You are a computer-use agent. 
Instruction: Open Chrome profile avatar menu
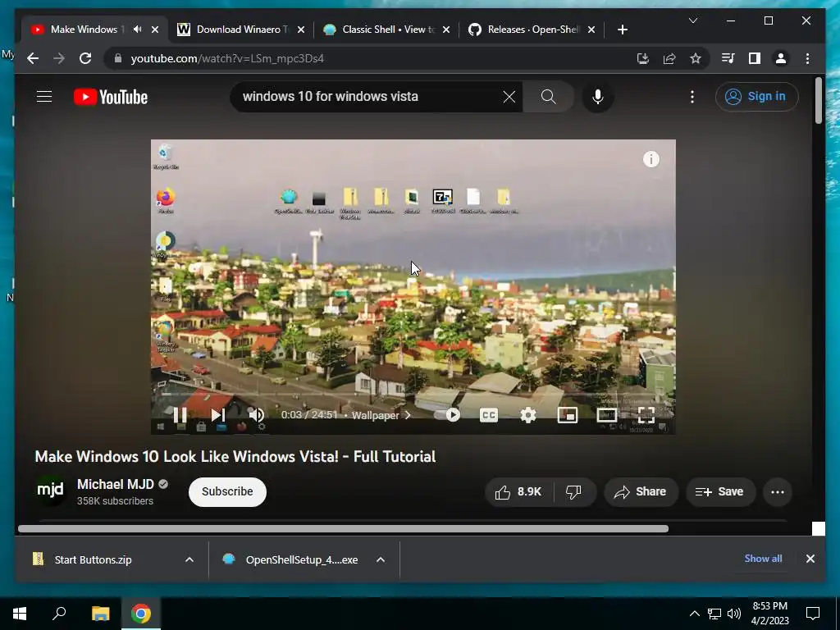point(781,58)
